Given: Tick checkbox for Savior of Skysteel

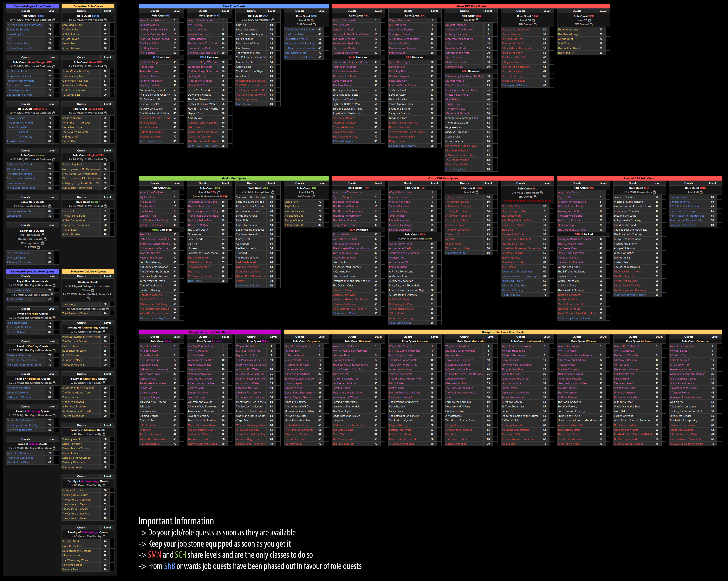Looking at the screenshot, I should pos(664,197).
